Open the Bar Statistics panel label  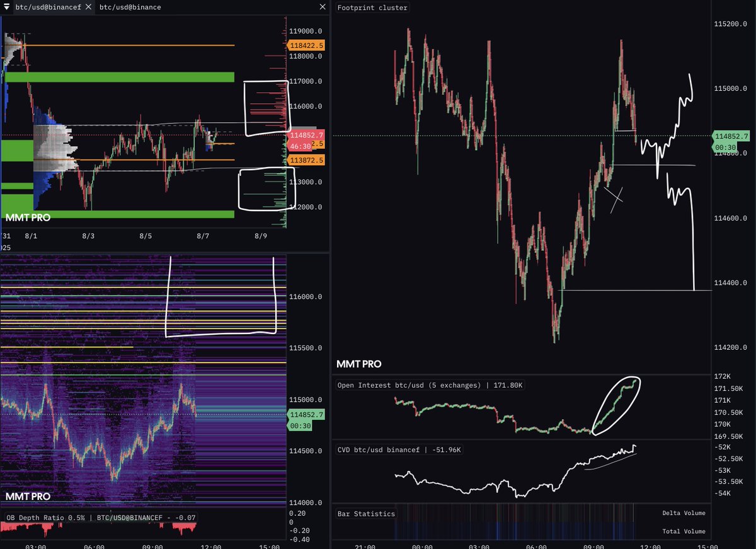click(365, 513)
